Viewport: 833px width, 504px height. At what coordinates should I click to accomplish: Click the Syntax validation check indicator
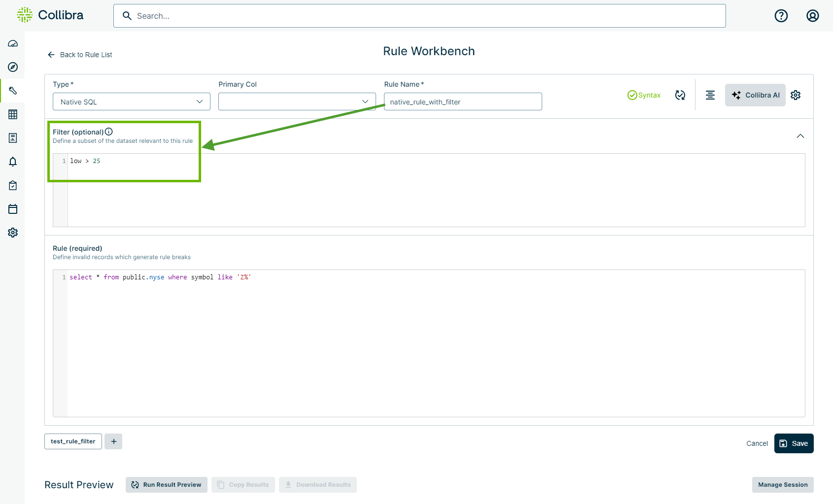click(644, 95)
